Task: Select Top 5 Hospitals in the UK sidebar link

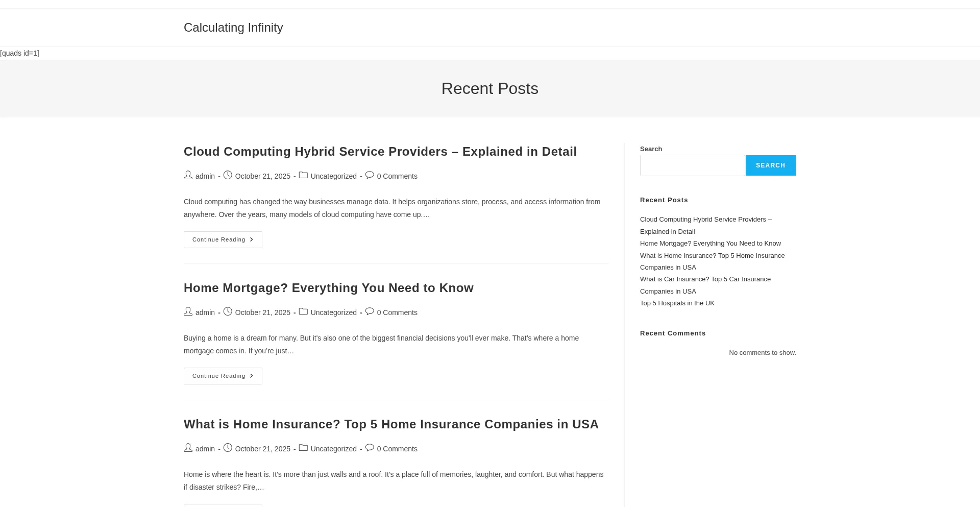Action: point(677,303)
